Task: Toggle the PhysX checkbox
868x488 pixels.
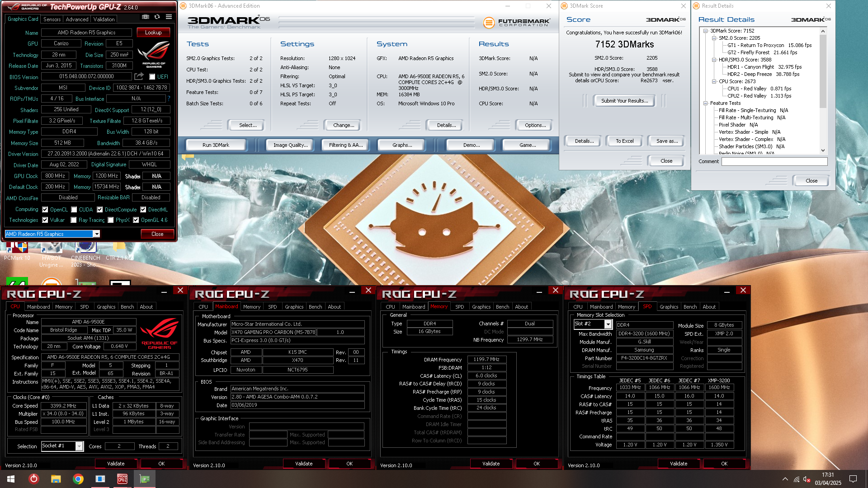Action: pos(111,220)
